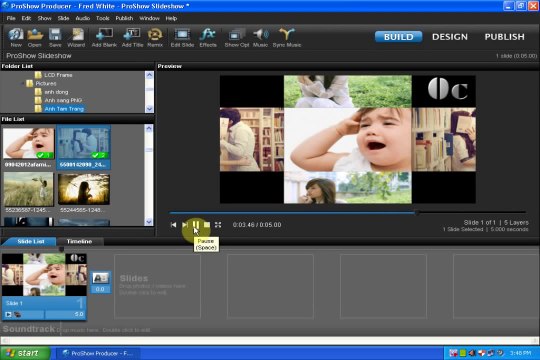Open the File menu
The width and height of the screenshot is (540, 360).
tap(11, 18)
